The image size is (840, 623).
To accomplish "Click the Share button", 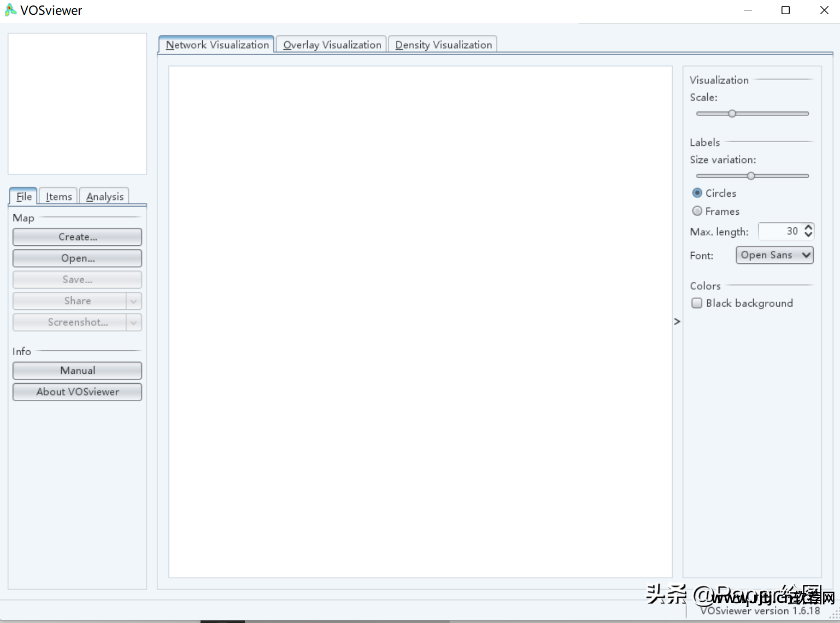I will pos(70,301).
